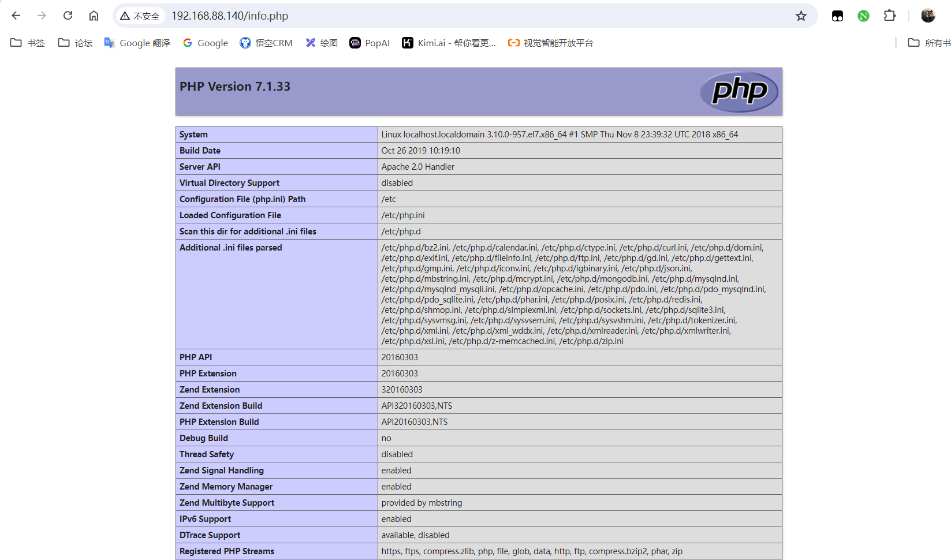951x560 pixels.
Task: Click the DTrace Support label
Action: (x=210, y=535)
